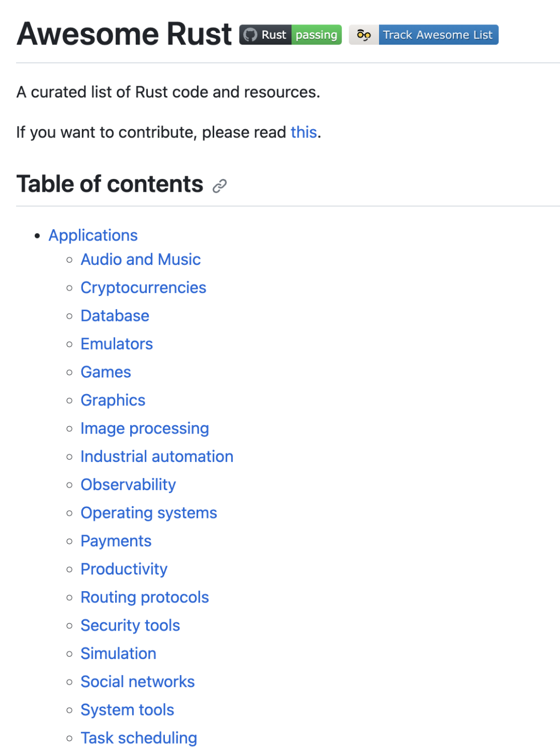
Task: Go to Routing protocols entry
Action: point(145,597)
